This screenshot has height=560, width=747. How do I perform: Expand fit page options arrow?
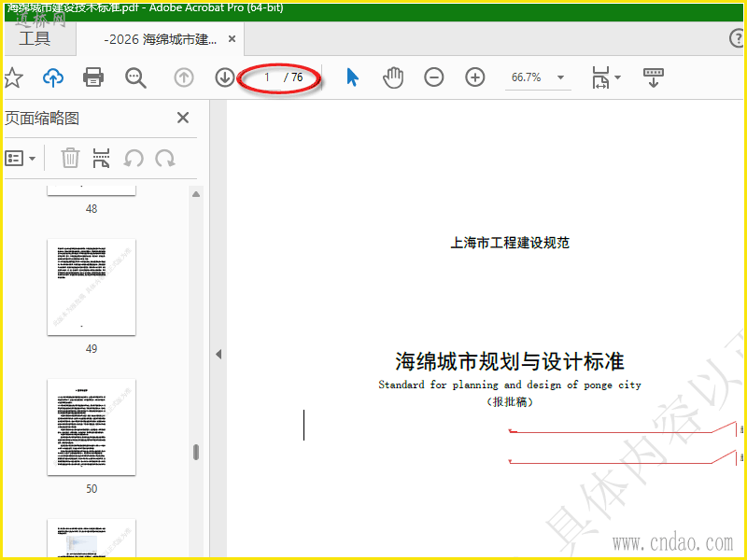[618, 77]
